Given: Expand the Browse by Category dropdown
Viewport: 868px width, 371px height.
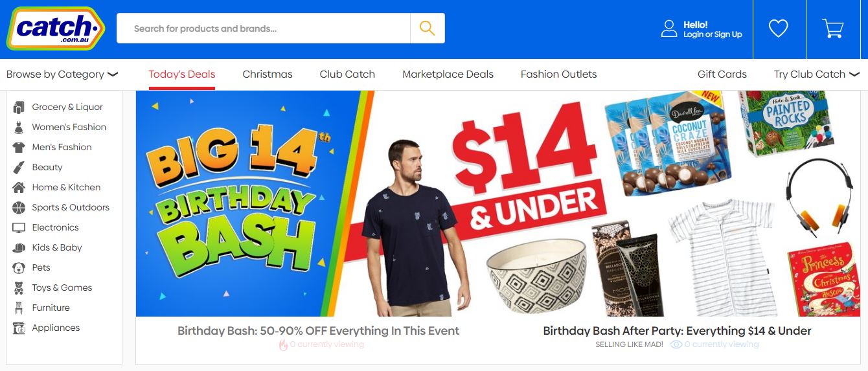Looking at the screenshot, I should click(62, 74).
